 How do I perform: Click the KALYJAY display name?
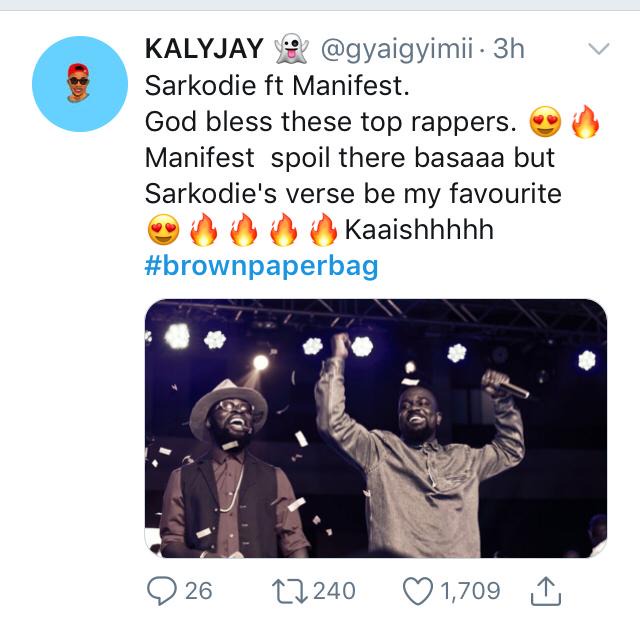pyautogui.click(x=204, y=49)
